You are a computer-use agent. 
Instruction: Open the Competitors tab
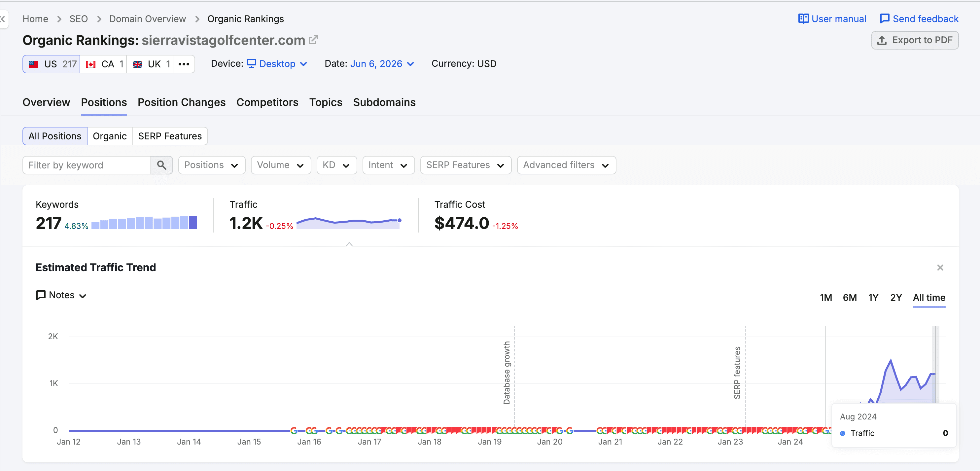267,102
